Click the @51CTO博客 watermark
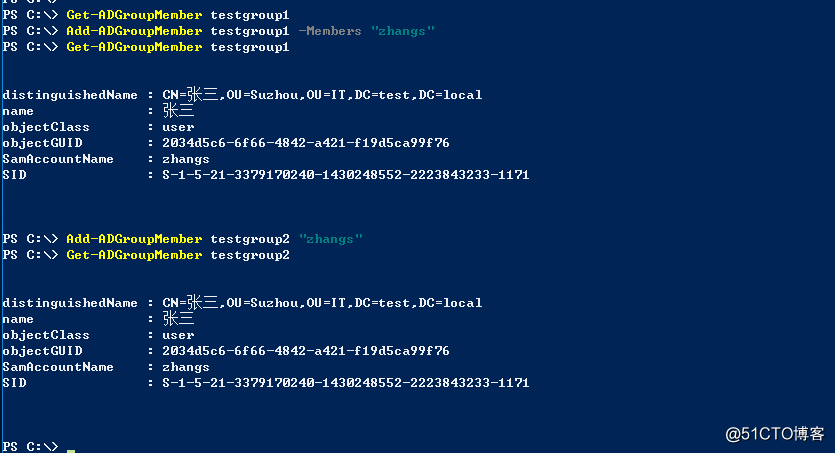Image resolution: width=835 pixels, height=453 pixels. 775,434
